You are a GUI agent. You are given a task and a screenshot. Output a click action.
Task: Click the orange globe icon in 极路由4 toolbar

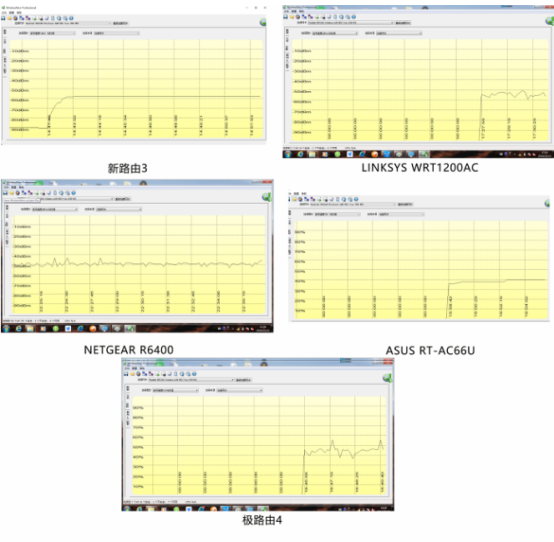(138, 374)
